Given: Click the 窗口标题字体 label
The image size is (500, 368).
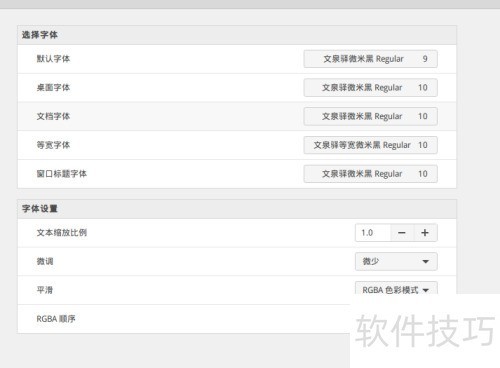Looking at the screenshot, I should click(62, 174).
